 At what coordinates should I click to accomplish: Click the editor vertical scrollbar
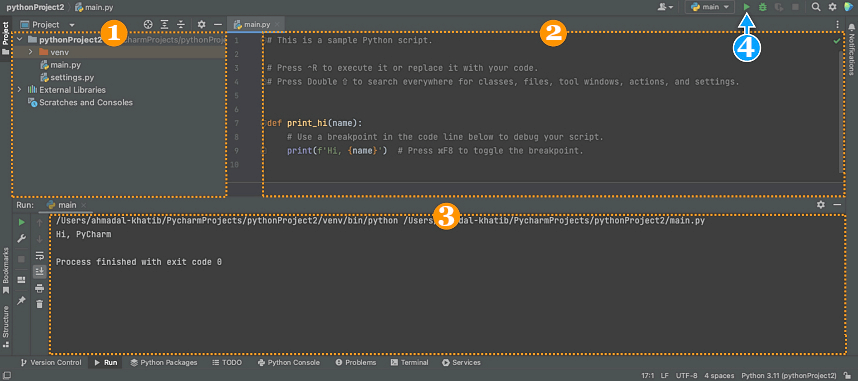(x=841, y=111)
